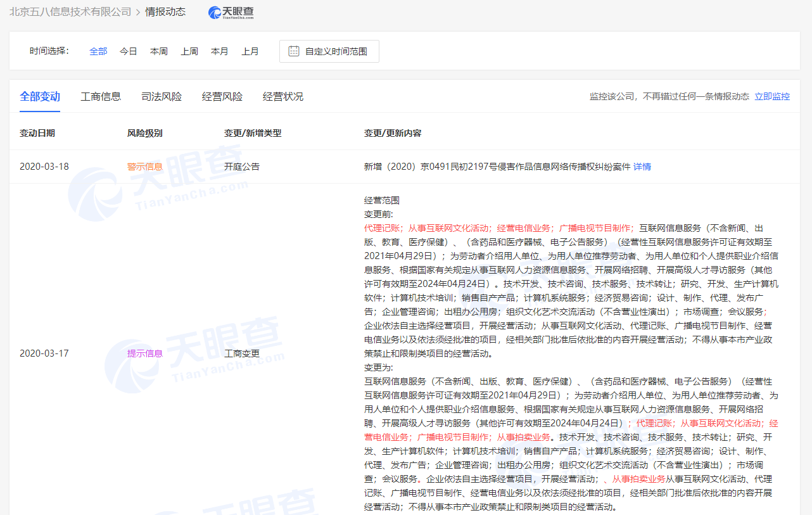Click the 风险级别 column header
The width and height of the screenshot is (812, 515).
pos(145,133)
